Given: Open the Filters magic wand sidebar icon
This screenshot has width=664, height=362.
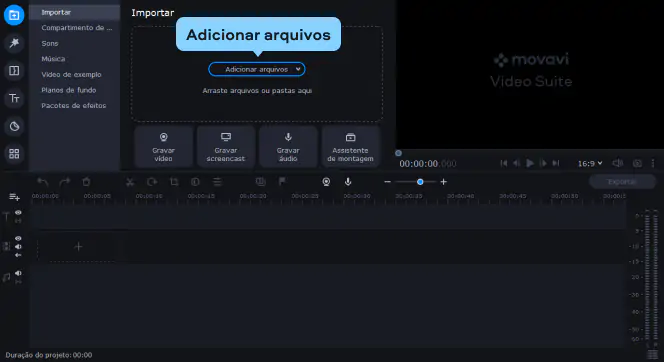Looking at the screenshot, I should (14, 43).
